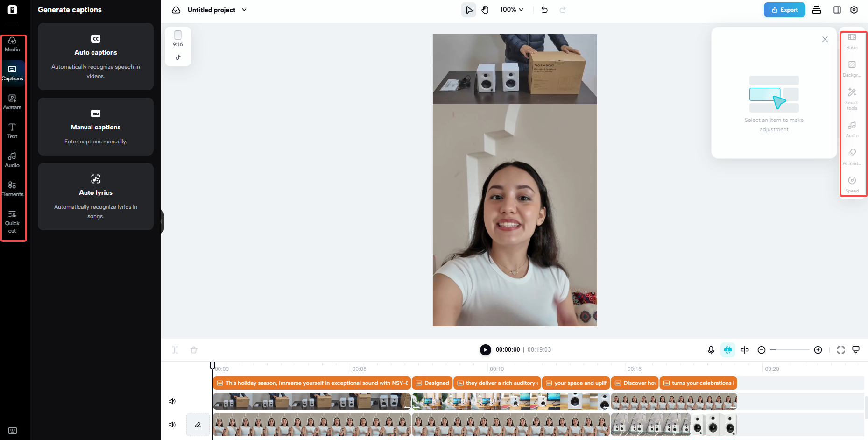Image resolution: width=868 pixels, height=440 pixels.
Task: Select Smart tools in the right sidebar
Action: [x=852, y=98]
